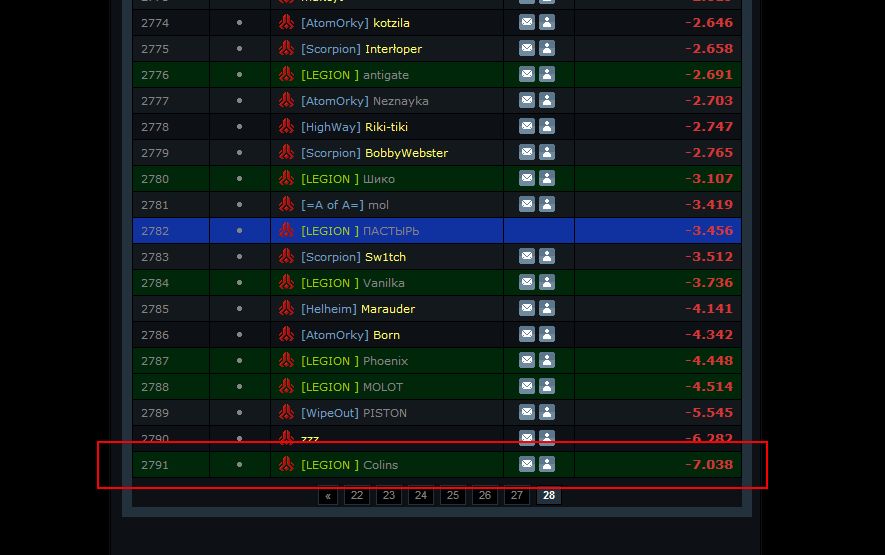885x555 pixels.
Task: Message Vanilka with the envelope icon
Action: pos(527,282)
